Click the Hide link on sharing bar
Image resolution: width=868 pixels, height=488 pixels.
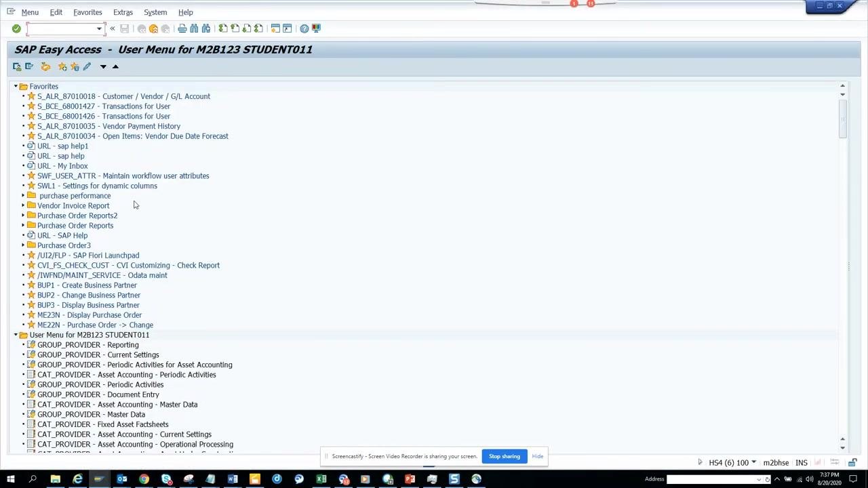point(538,456)
